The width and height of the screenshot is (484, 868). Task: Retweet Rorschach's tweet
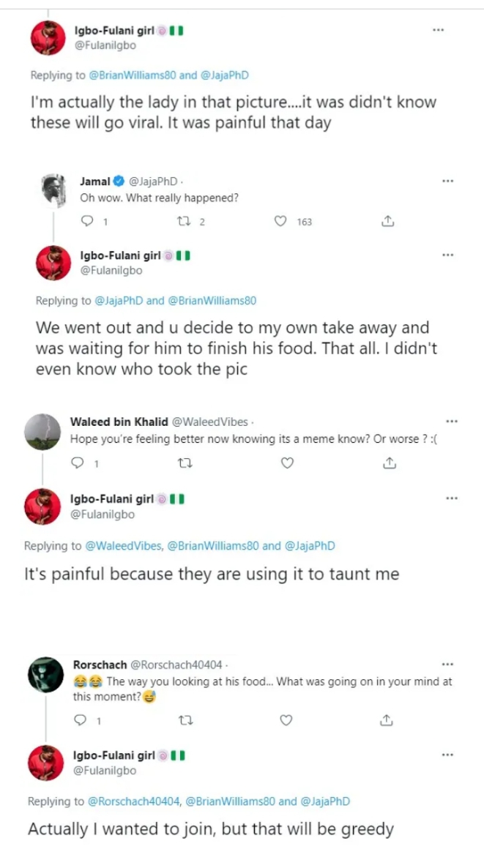point(185,720)
